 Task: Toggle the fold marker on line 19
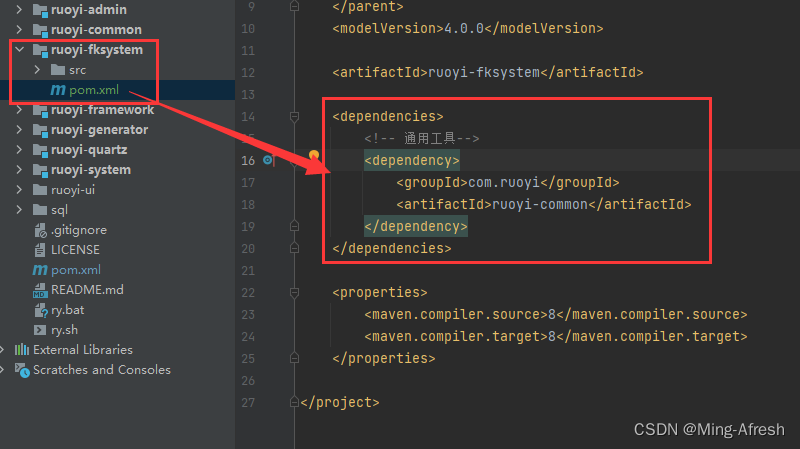(x=293, y=227)
